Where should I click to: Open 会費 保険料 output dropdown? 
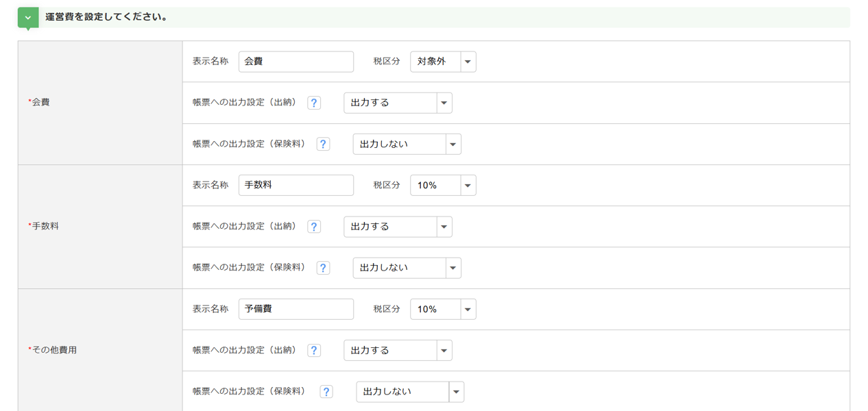click(407, 144)
